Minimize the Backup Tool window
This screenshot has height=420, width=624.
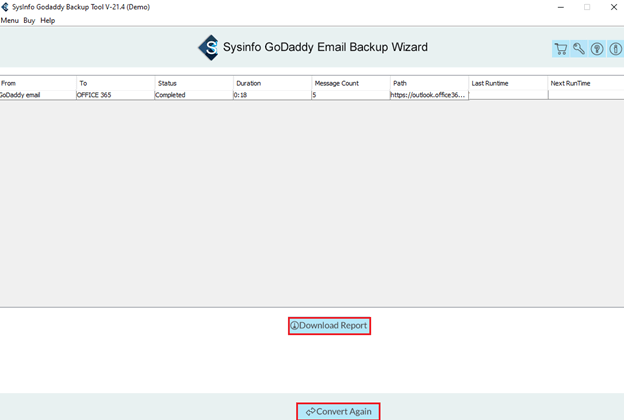(561, 7)
